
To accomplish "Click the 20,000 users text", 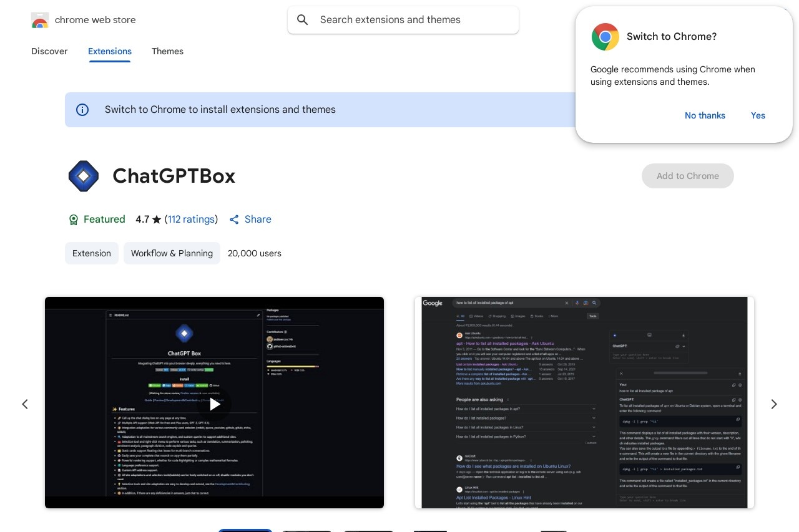I will 255,253.
